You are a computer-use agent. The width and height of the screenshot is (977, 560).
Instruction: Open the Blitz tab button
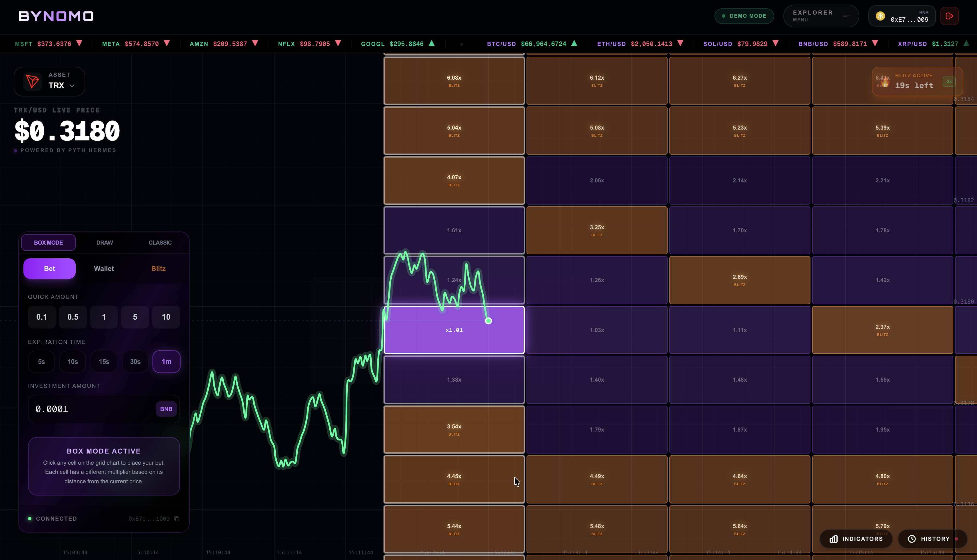pyautogui.click(x=158, y=269)
